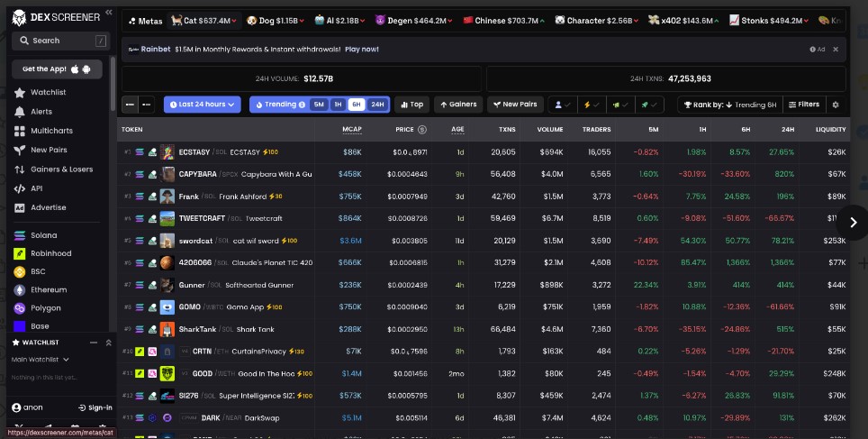Collapse the sidebar with the double-chevron icon
The image size is (868, 439).
(108, 12)
